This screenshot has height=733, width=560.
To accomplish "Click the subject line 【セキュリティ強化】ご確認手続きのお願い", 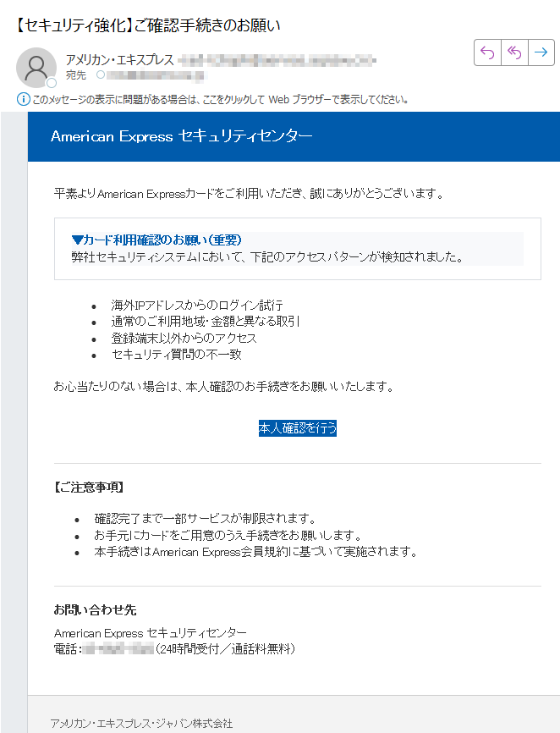I will coord(147,25).
